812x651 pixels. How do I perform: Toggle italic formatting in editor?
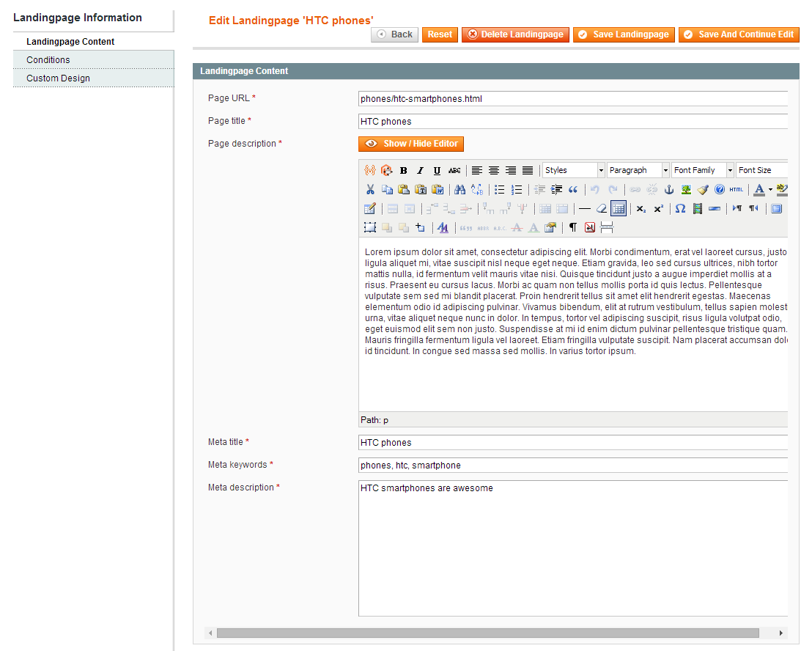click(x=420, y=170)
